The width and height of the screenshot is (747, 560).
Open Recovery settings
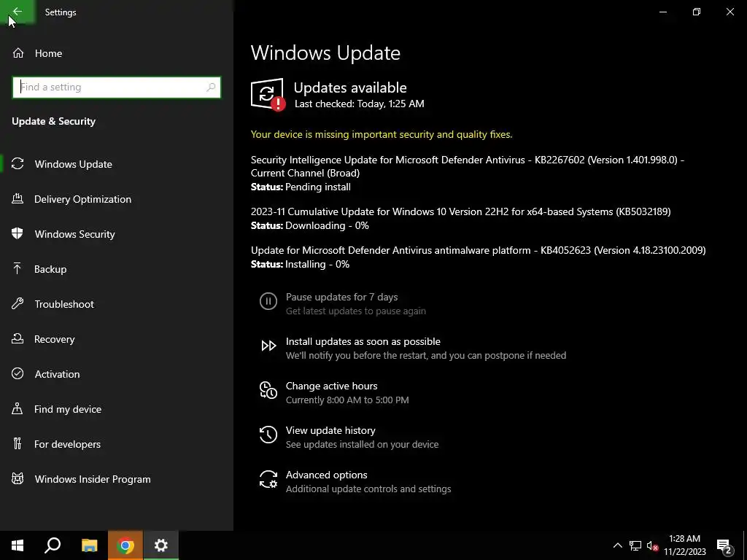pyautogui.click(x=54, y=339)
